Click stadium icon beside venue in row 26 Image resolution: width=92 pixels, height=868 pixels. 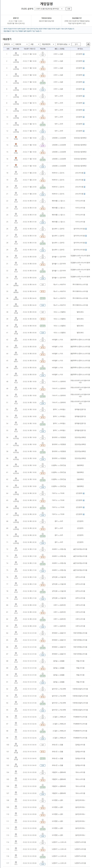(86, 229)
